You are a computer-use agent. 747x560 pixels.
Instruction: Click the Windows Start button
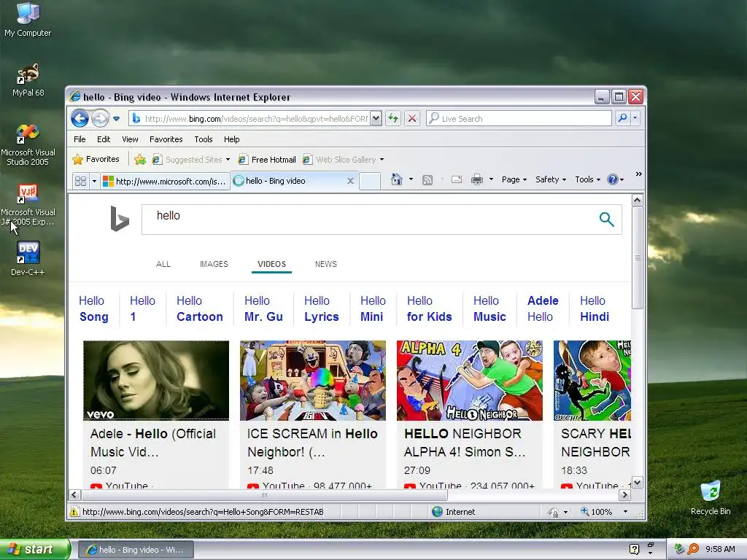pyautogui.click(x=34, y=550)
